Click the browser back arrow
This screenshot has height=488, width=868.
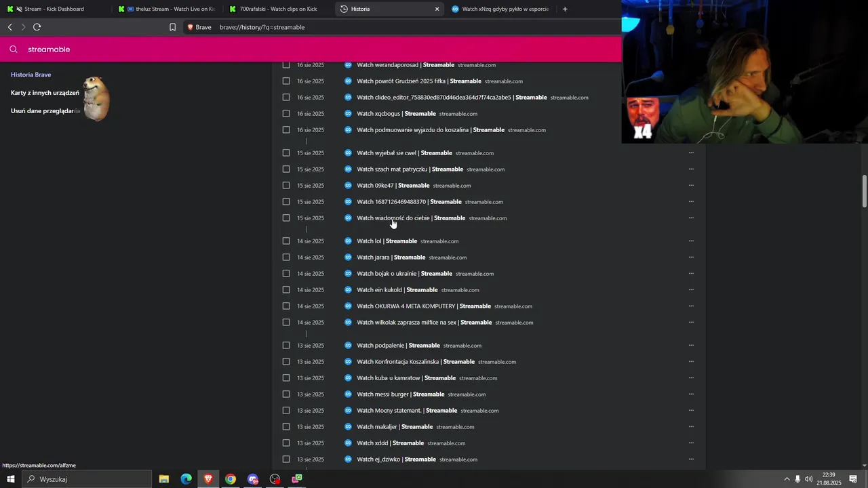[x=9, y=27]
